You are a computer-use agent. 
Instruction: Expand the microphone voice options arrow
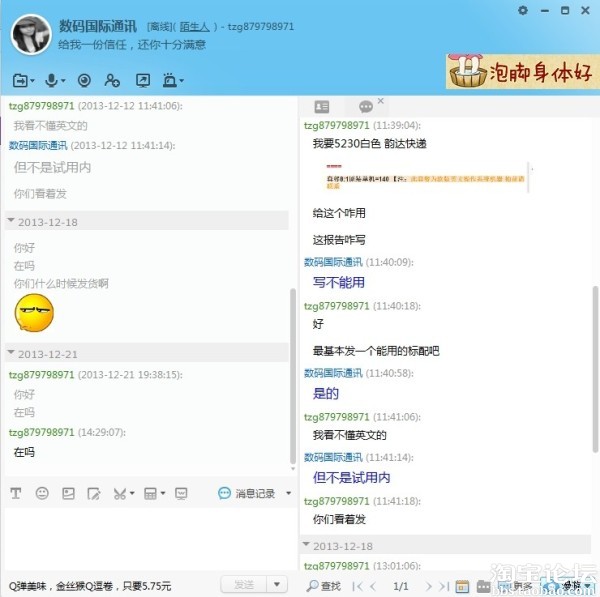point(63,81)
